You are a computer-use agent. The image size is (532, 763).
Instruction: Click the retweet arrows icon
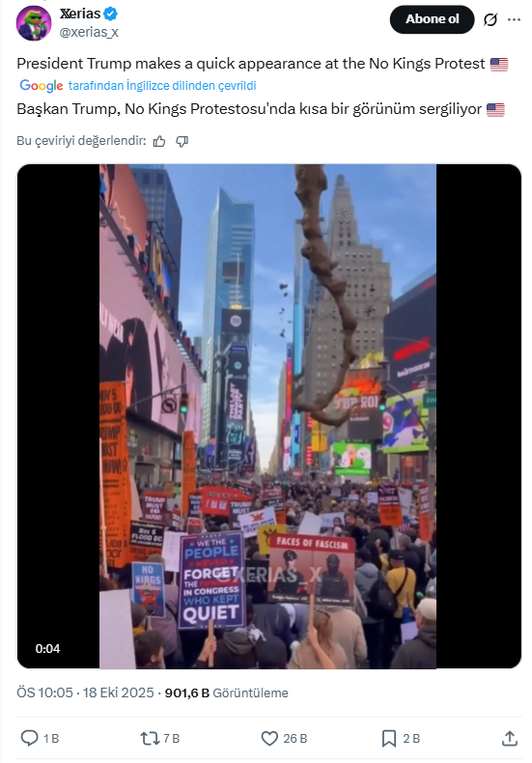(150, 738)
